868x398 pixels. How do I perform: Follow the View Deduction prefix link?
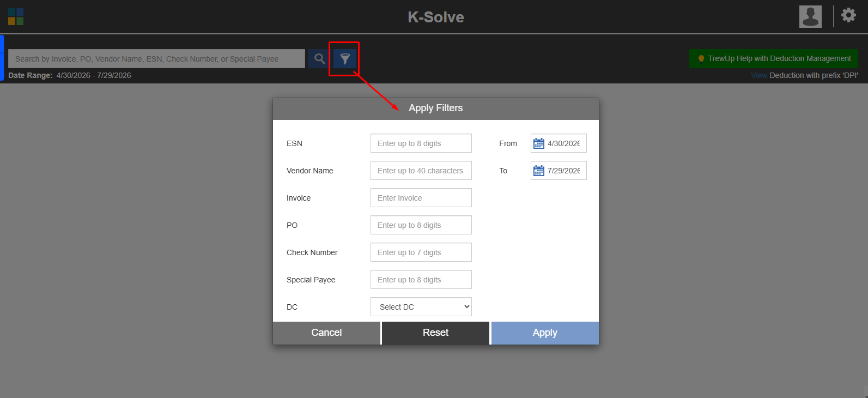pos(759,75)
